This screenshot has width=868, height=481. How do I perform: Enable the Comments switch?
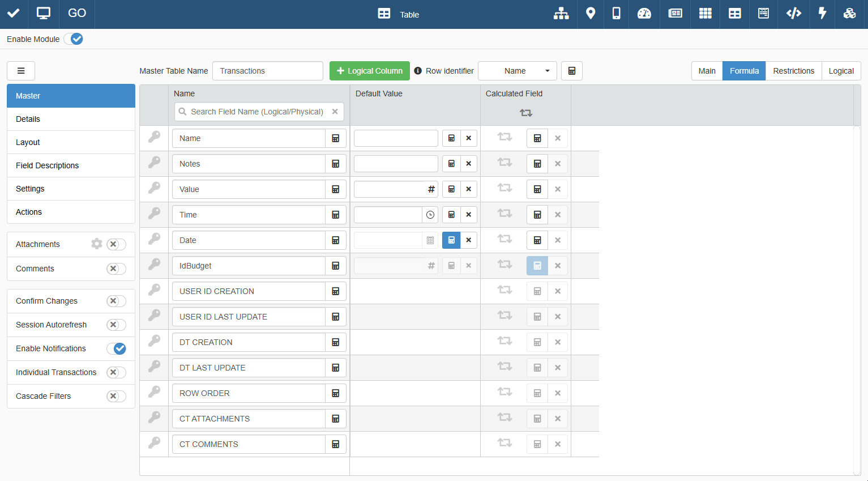116,269
